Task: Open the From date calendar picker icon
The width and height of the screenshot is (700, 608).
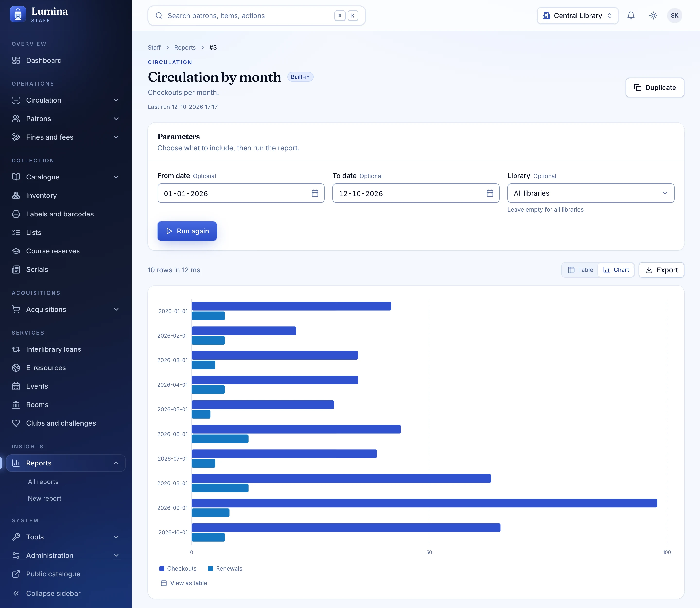Action: 315,193
